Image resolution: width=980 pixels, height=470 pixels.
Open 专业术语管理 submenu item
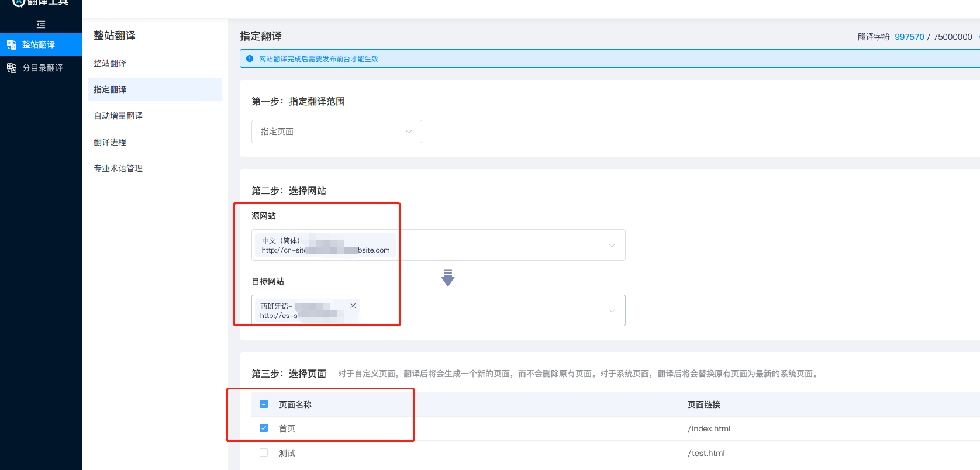[x=118, y=168]
